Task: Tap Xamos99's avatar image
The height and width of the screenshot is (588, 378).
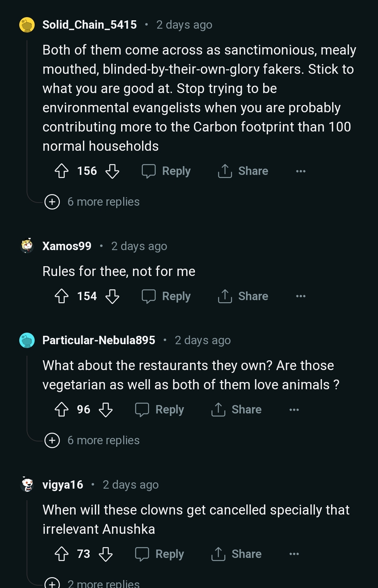Action: click(27, 246)
